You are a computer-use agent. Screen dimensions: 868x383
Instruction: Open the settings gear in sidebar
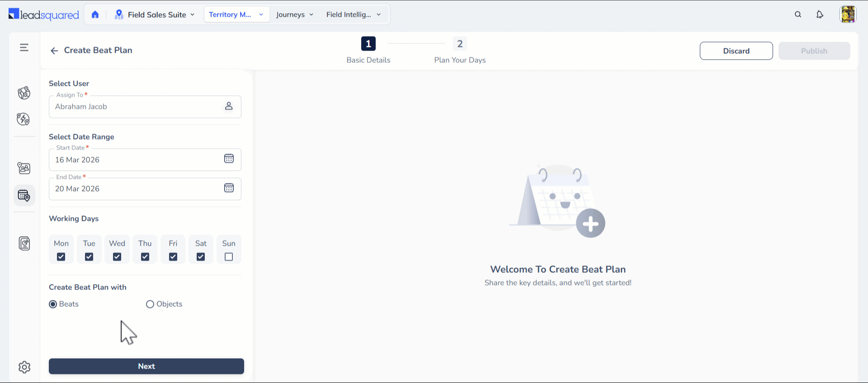[24, 367]
